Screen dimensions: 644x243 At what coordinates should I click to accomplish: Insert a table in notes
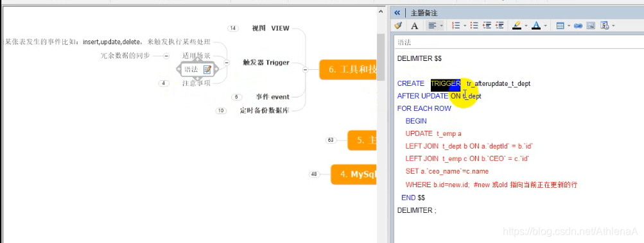click(561, 26)
